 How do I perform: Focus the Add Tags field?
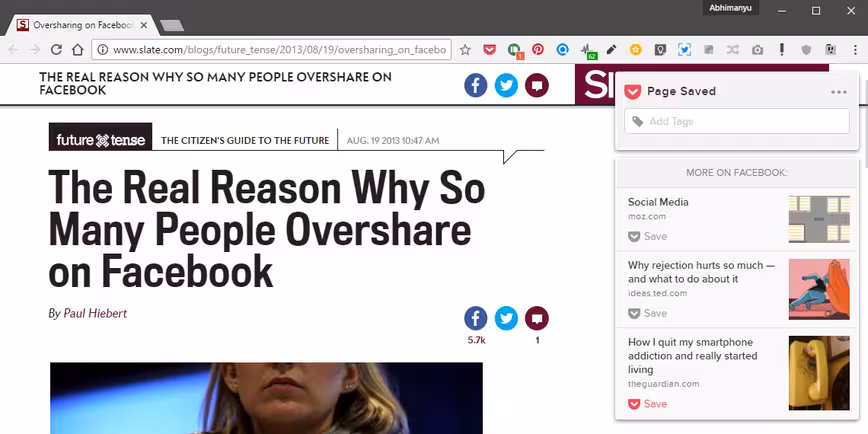[737, 121]
